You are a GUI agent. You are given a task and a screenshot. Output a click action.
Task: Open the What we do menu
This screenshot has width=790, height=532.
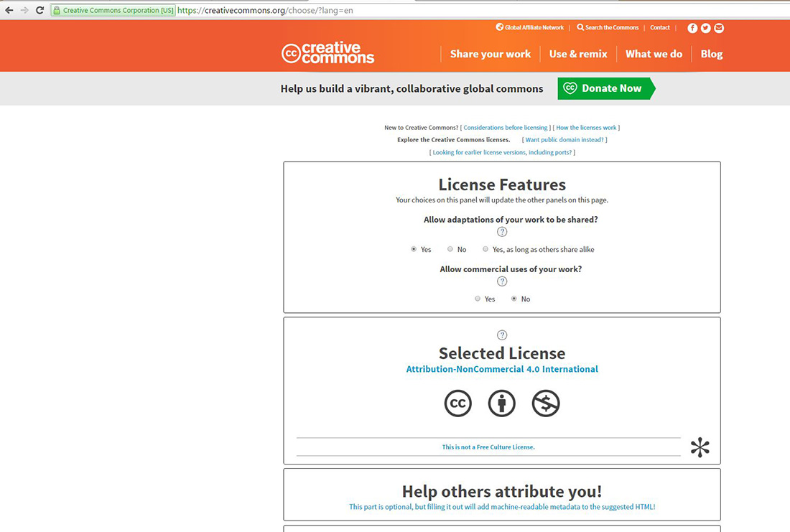(654, 54)
